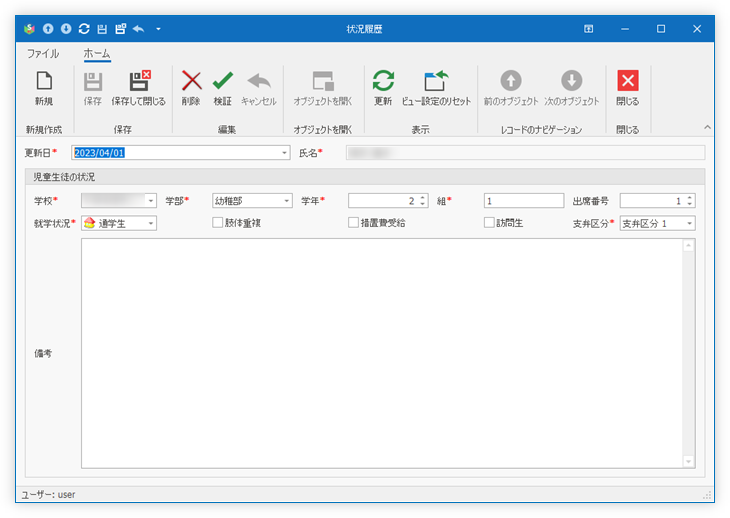The width and height of the screenshot is (730, 518).
Task: Maximize the 状況履歴 window
Action: coord(661,29)
